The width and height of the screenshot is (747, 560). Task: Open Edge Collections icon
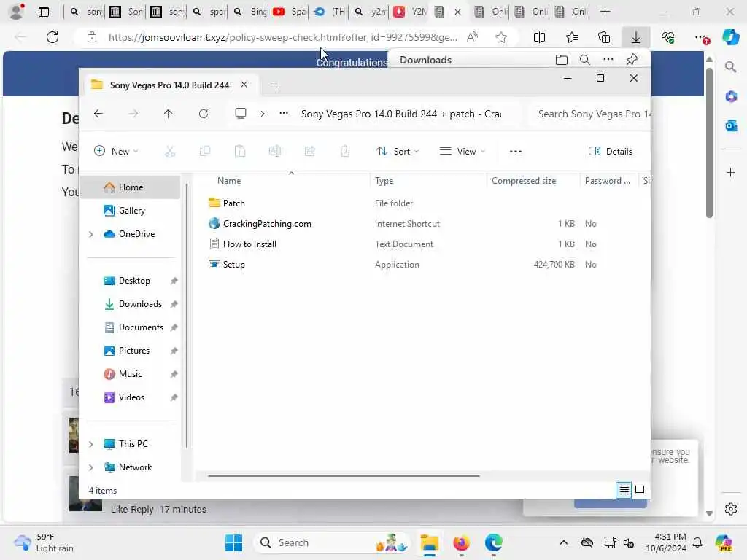604,37
